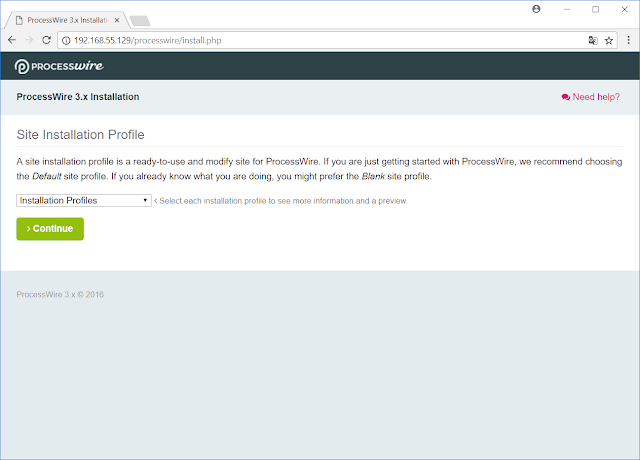Click the Chrome user profile icon
The image size is (640, 460).
tap(536, 9)
